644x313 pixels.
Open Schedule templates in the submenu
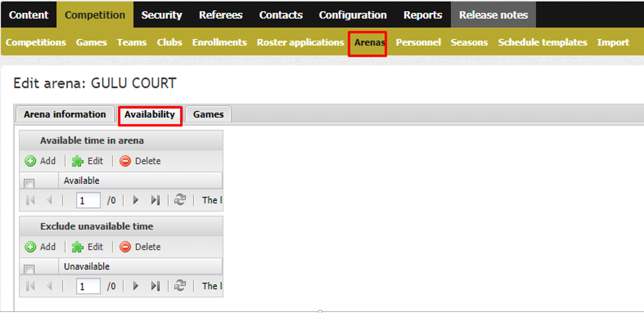(x=542, y=42)
